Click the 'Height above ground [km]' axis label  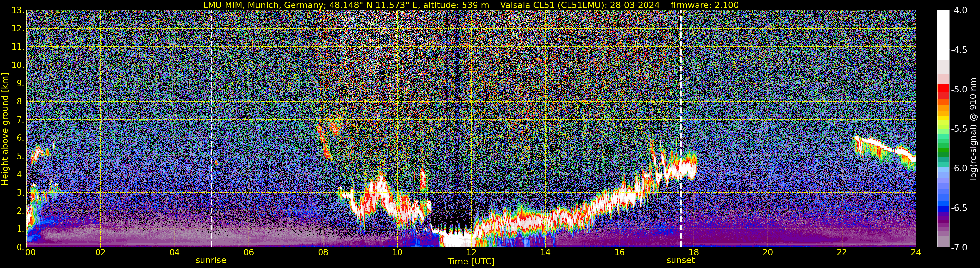(5, 129)
